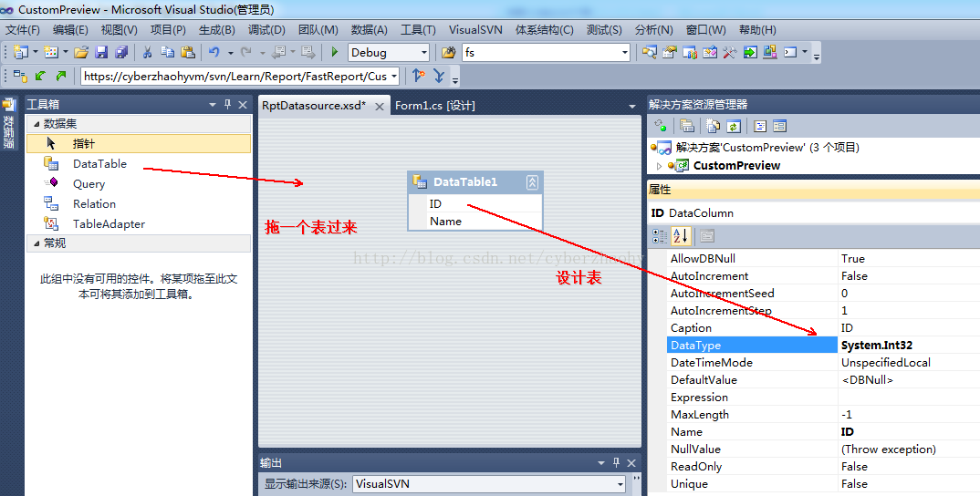
Task: Click the Open File folder icon
Action: point(81,53)
